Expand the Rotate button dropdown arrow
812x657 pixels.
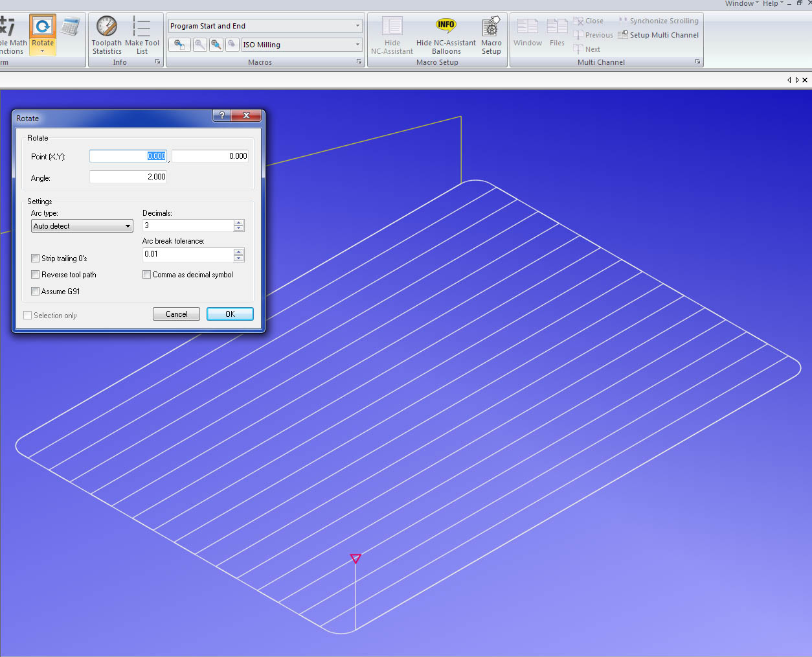coord(43,51)
